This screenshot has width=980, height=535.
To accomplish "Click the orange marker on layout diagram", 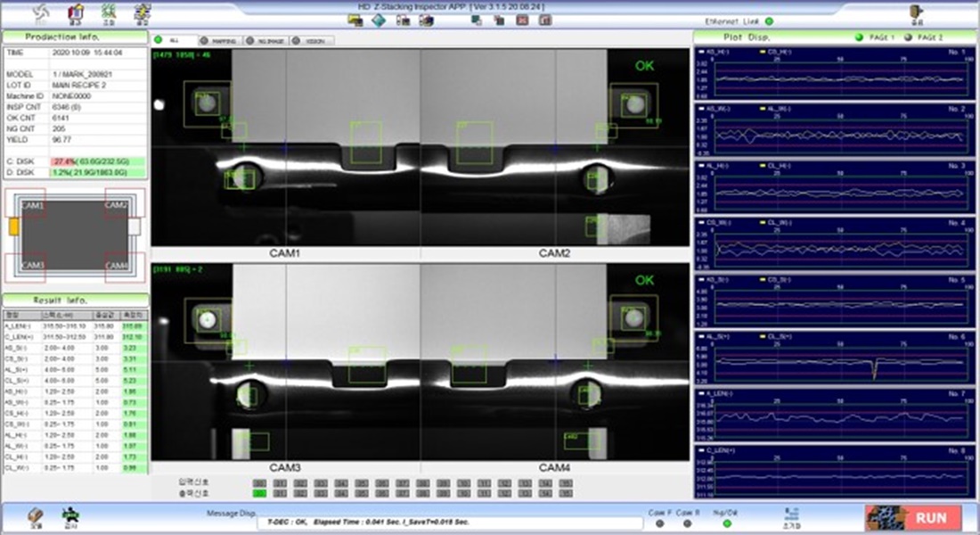I will tap(14, 228).
